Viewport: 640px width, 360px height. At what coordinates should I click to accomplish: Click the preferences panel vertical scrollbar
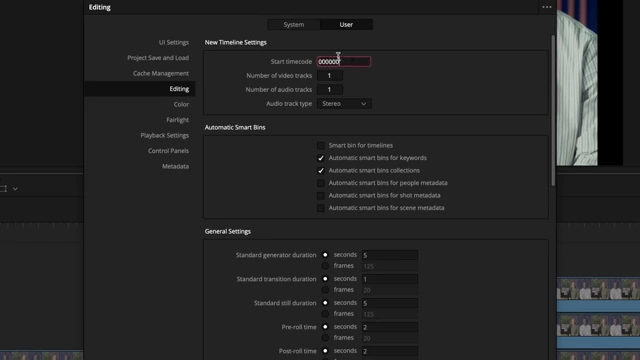coord(553,110)
